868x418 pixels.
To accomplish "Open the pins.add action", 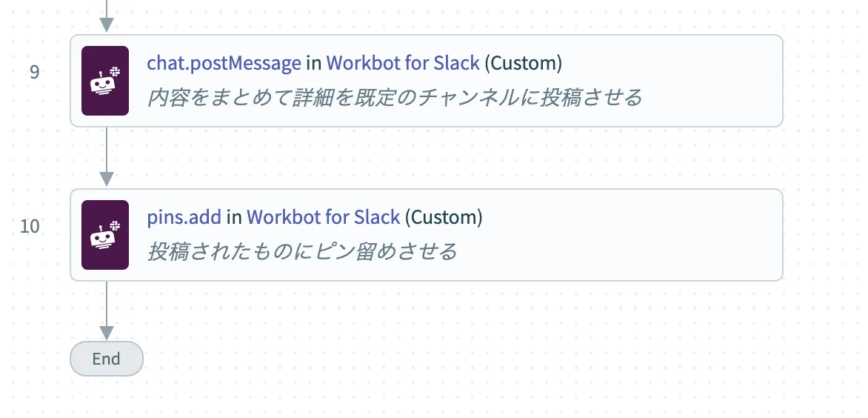I will [x=184, y=217].
